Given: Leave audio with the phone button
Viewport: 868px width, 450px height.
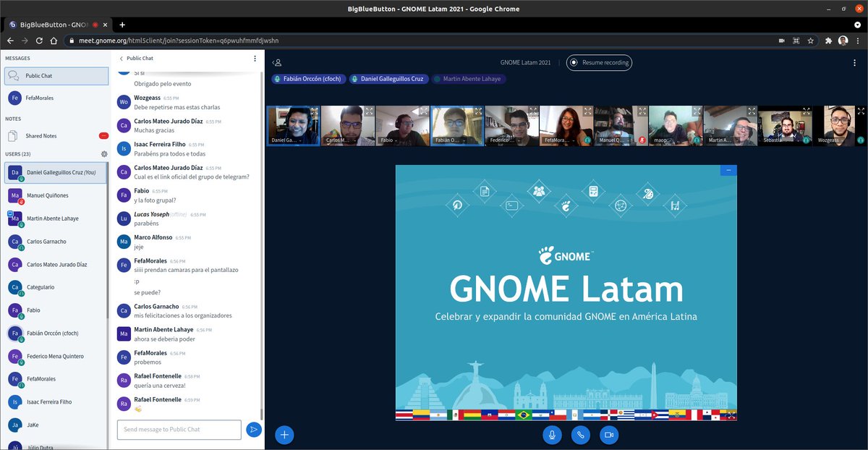Looking at the screenshot, I should pos(580,435).
